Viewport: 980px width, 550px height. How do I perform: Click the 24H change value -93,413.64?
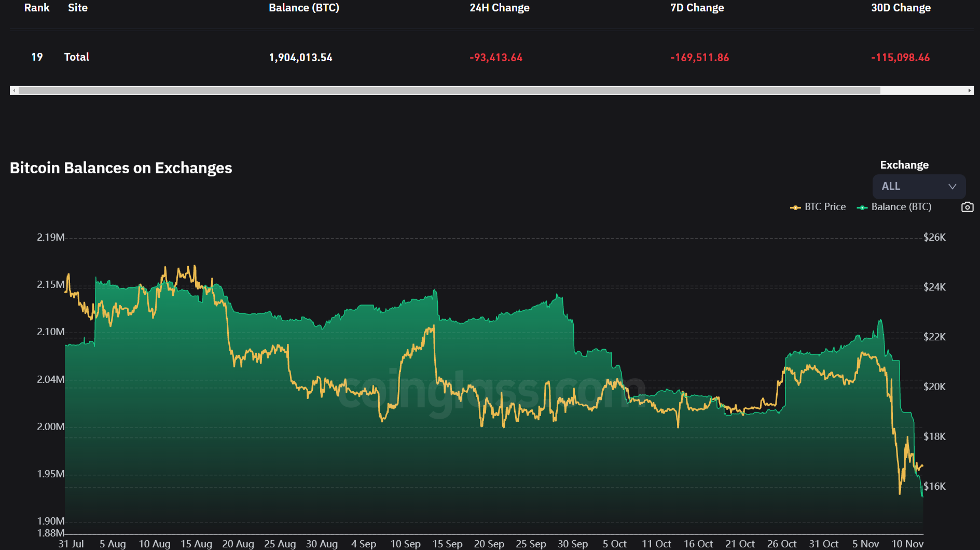[496, 58]
